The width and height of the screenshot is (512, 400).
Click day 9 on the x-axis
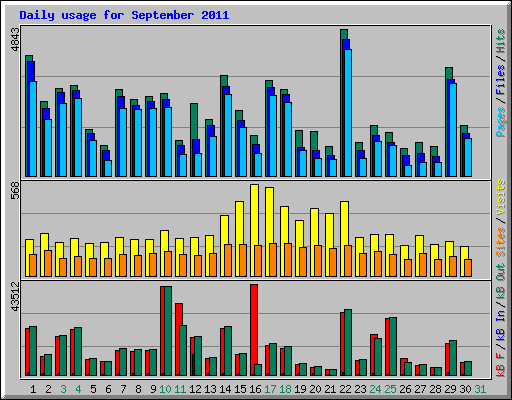pyautogui.click(x=153, y=389)
